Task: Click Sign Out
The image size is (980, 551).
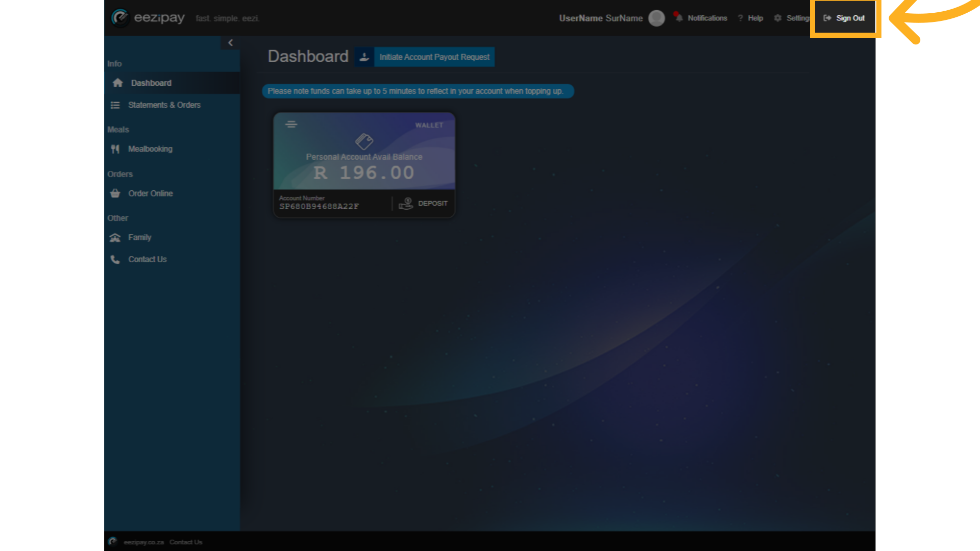Action: pos(850,18)
